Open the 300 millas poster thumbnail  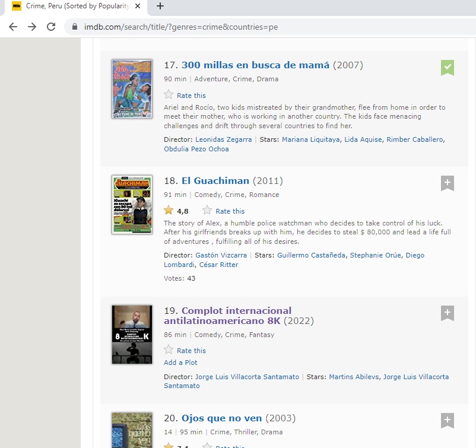tap(132, 89)
